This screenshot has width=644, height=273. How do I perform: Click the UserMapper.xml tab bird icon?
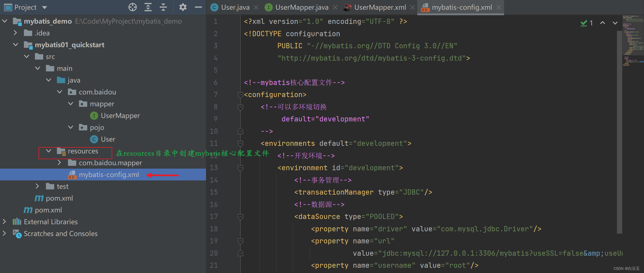348,7
